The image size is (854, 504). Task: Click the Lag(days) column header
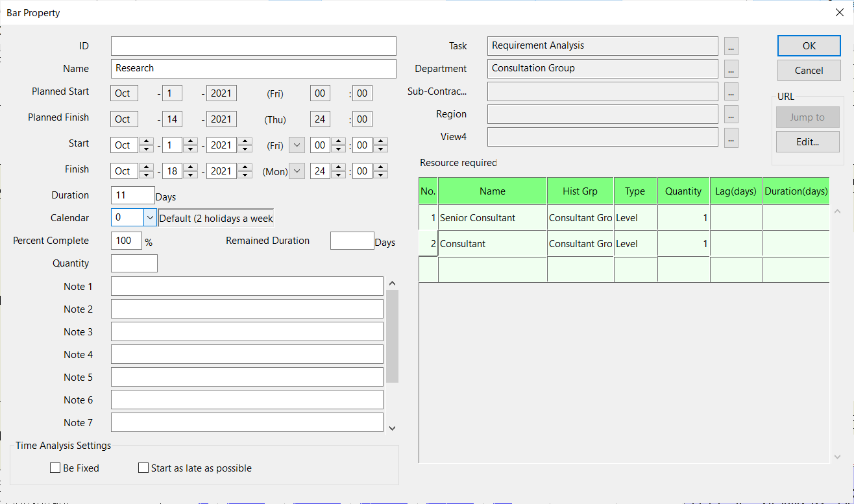pos(736,191)
